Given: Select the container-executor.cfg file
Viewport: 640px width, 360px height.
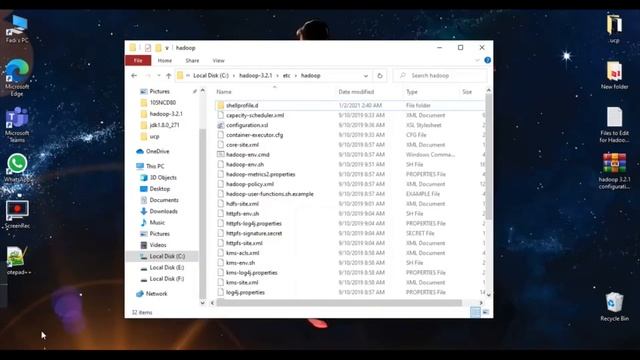Looking at the screenshot, I should 254,135.
